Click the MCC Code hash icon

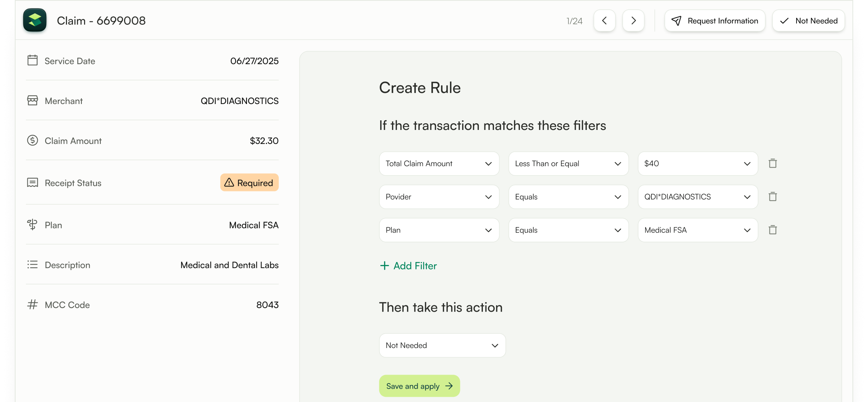(x=33, y=305)
